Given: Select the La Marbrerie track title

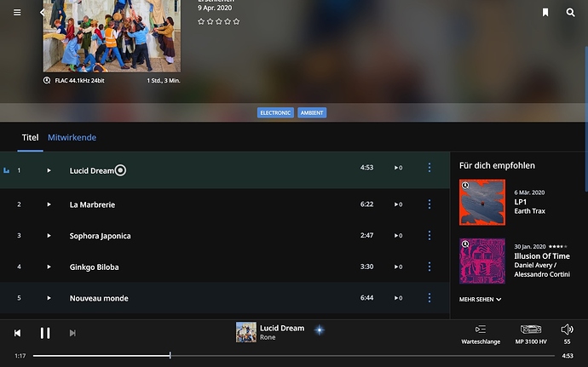Looking at the screenshot, I should point(92,204).
